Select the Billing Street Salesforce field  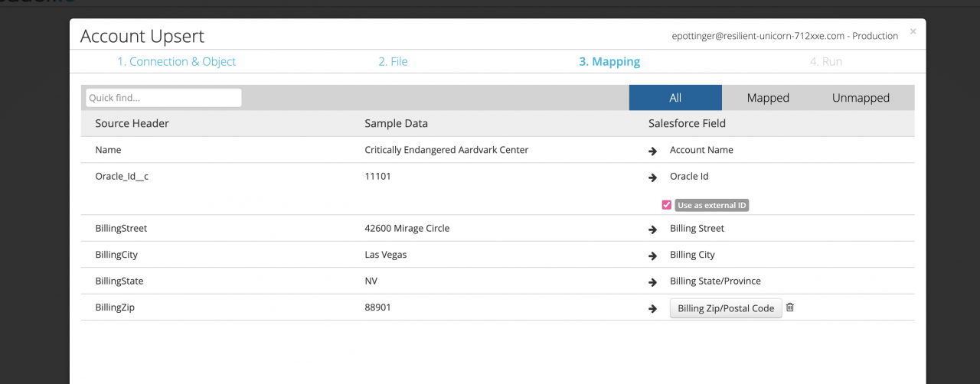(697, 228)
